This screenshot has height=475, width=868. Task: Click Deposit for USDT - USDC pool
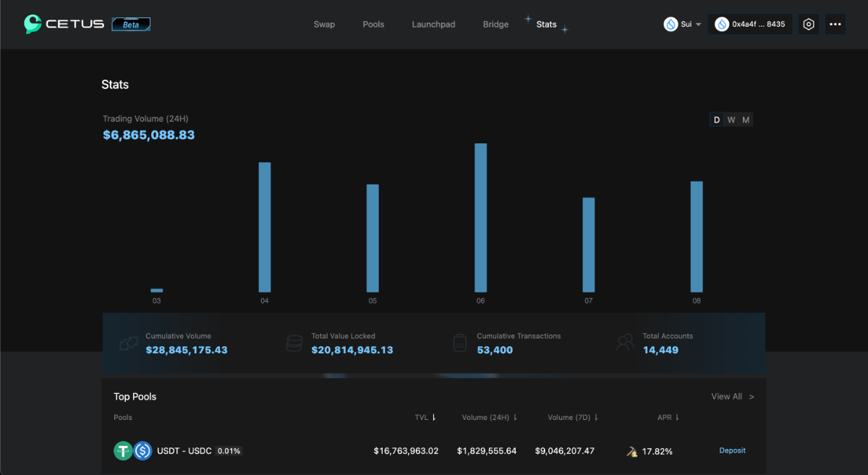(732, 450)
